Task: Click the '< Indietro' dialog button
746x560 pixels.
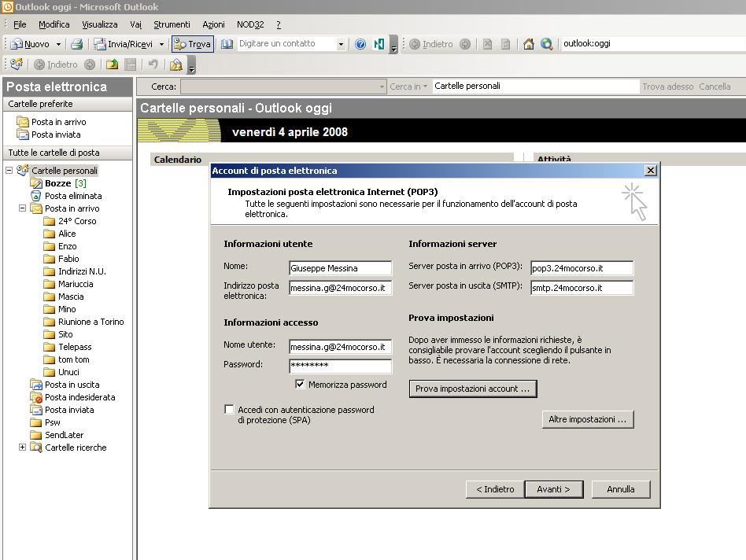Action: (495, 489)
